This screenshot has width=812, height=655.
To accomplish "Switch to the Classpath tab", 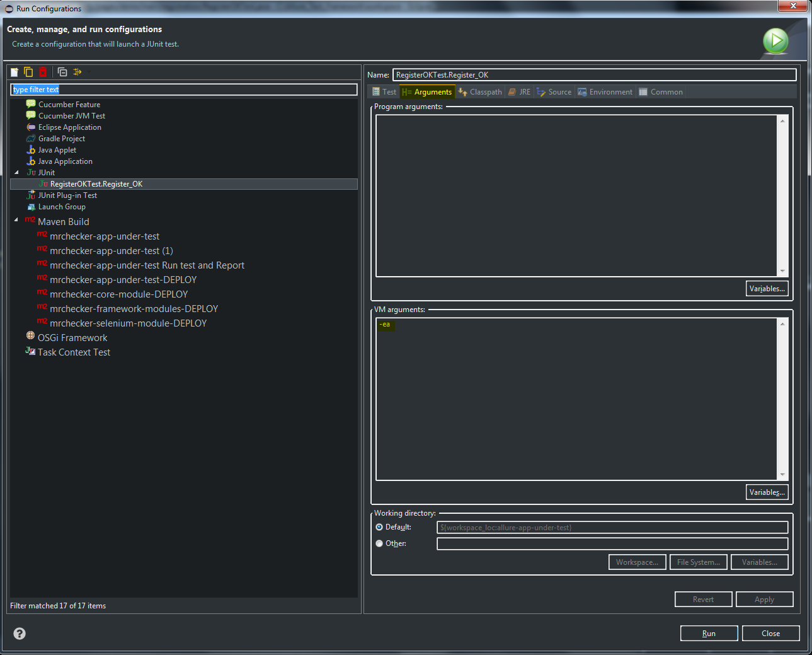I will [480, 92].
